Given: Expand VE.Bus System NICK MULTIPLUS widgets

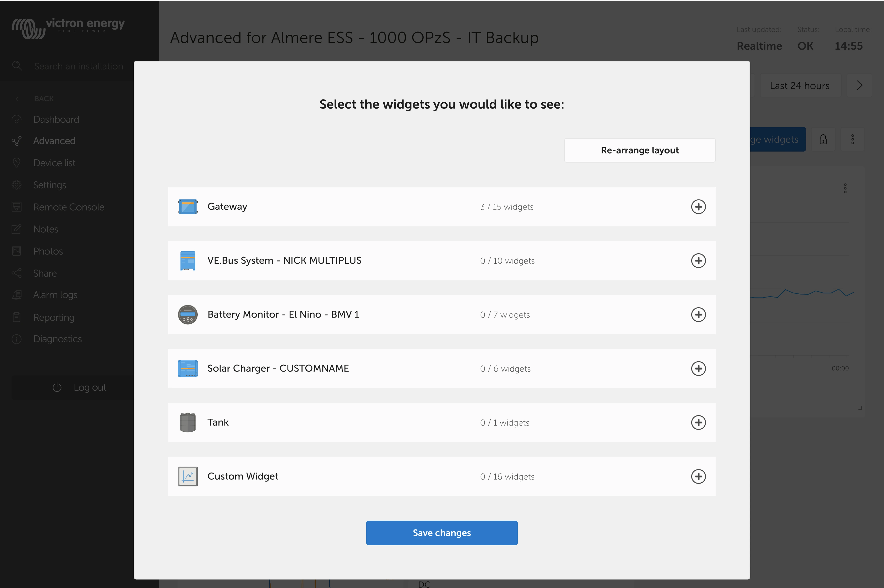Looking at the screenshot, I should 698,261.
